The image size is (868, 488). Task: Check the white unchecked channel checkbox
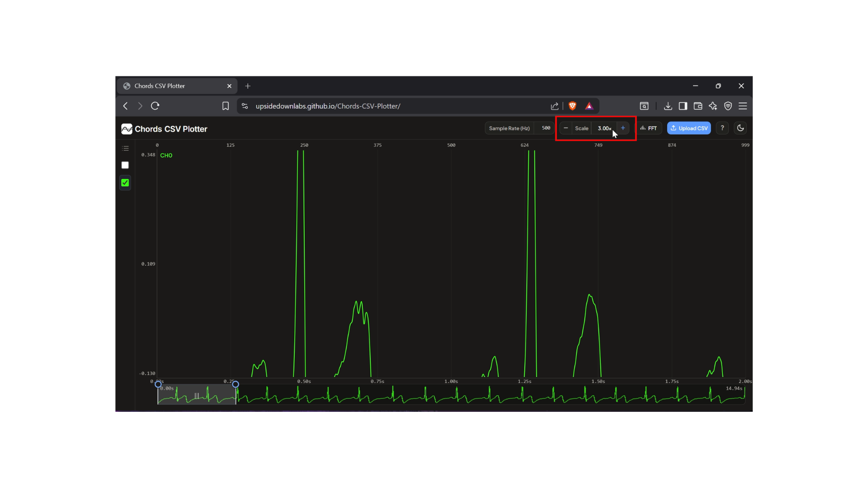125,165
